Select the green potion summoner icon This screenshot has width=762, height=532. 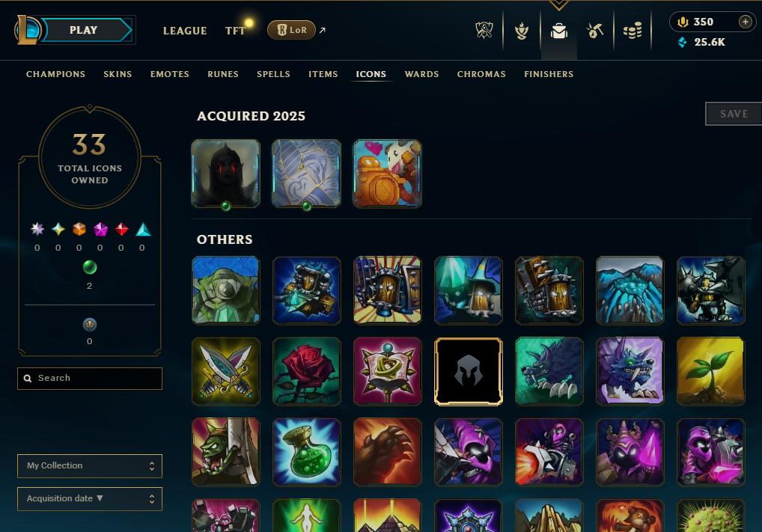(307, 452)
